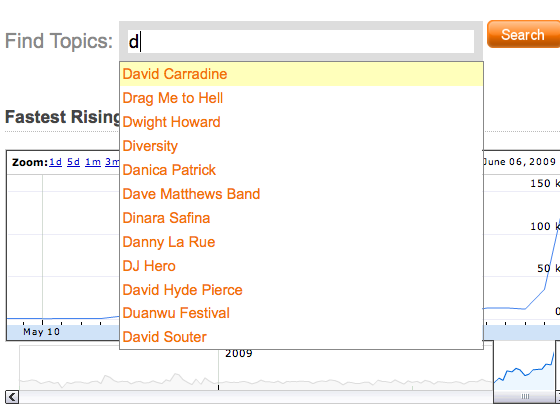The height and width of the screenshot is (416, 560).
Task: Select David Souter from suggestions
Action: [301, 337]
